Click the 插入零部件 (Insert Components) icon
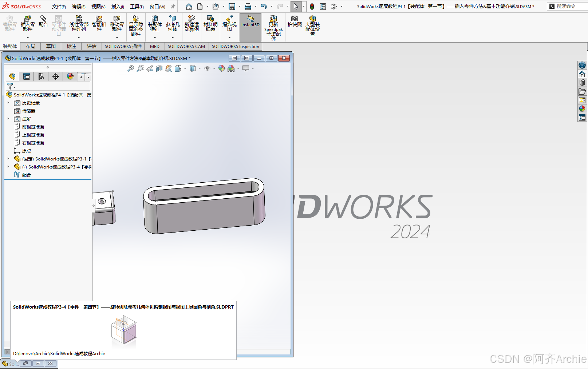Viewport: 588px width, 369px height. click(x=28, y=23)
